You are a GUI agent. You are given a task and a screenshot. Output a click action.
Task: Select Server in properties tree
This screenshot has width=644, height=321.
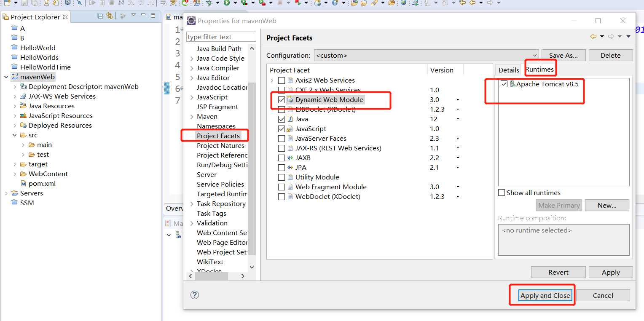click(207, 174)
